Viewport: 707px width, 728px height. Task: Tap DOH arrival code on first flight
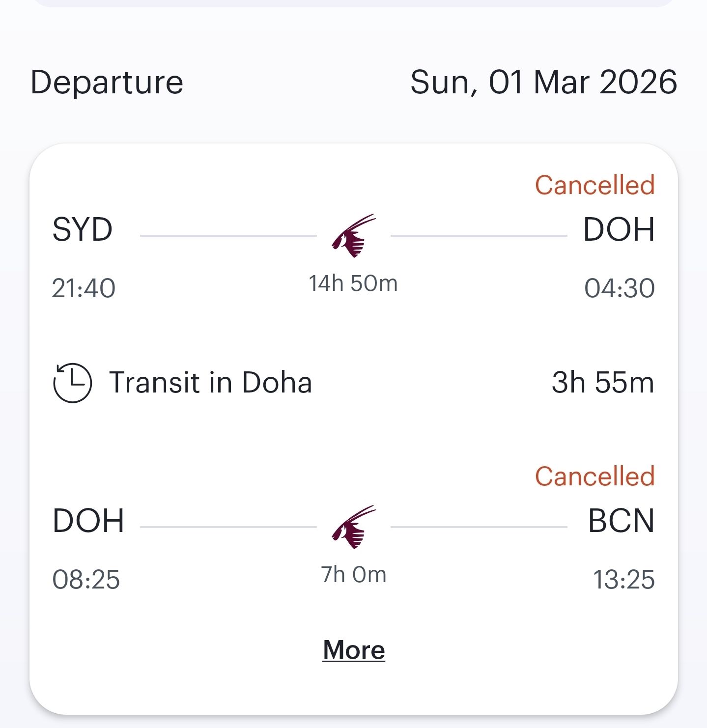click(619, 229)
